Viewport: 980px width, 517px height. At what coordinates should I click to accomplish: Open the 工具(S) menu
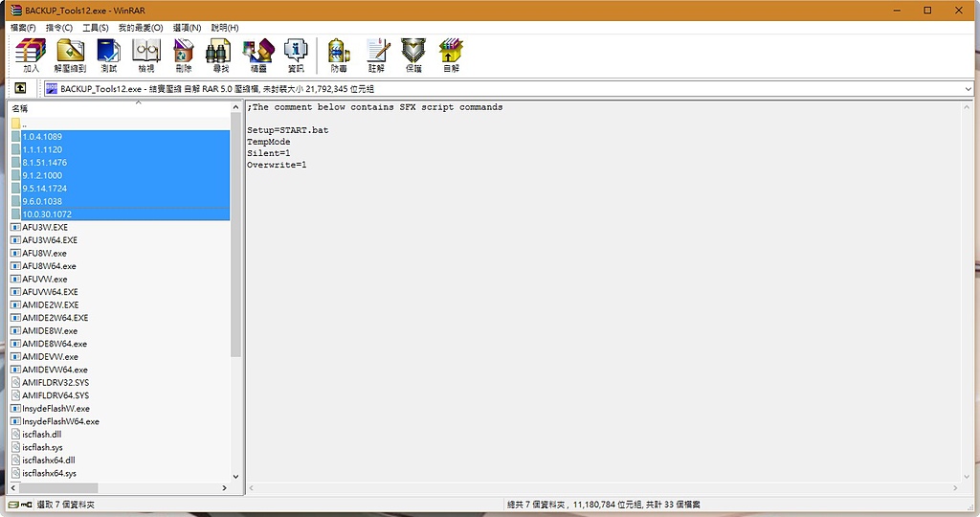pos(96,28)
